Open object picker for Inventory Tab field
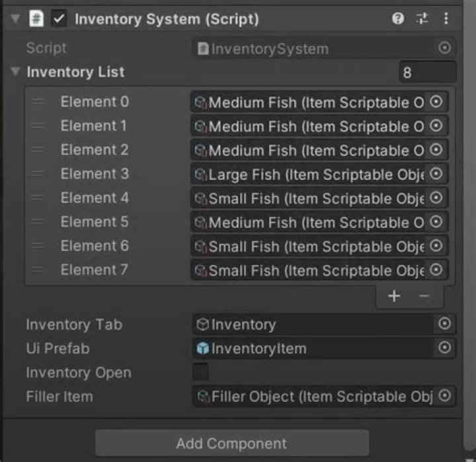476x462 pixels. (x=445, y=324)
